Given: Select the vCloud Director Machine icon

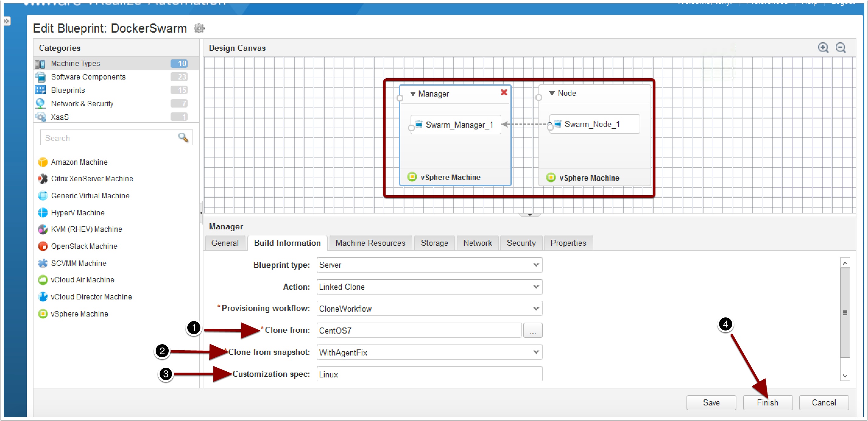Looking at the screenshot, I should tap(43, 297).
